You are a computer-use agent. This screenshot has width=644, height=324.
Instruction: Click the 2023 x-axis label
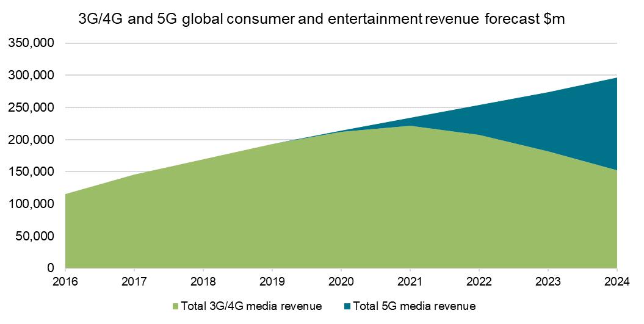[548, 282]
